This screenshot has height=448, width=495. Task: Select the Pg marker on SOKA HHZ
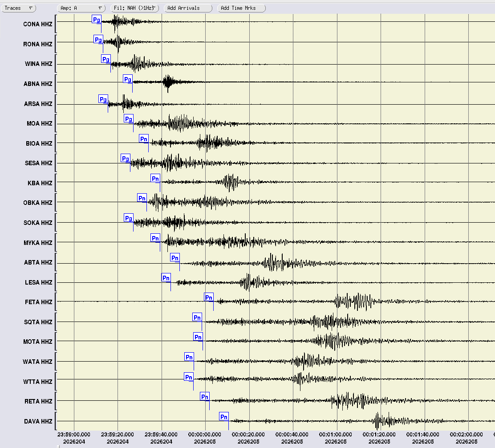[x=129, y=218]
